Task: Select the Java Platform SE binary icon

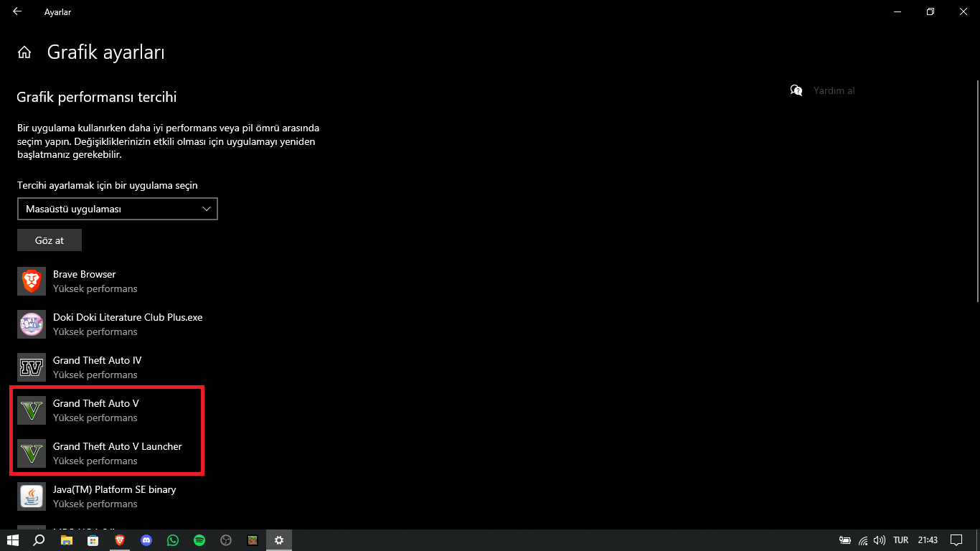Action: pyautogui.click(x=32, y=496)
